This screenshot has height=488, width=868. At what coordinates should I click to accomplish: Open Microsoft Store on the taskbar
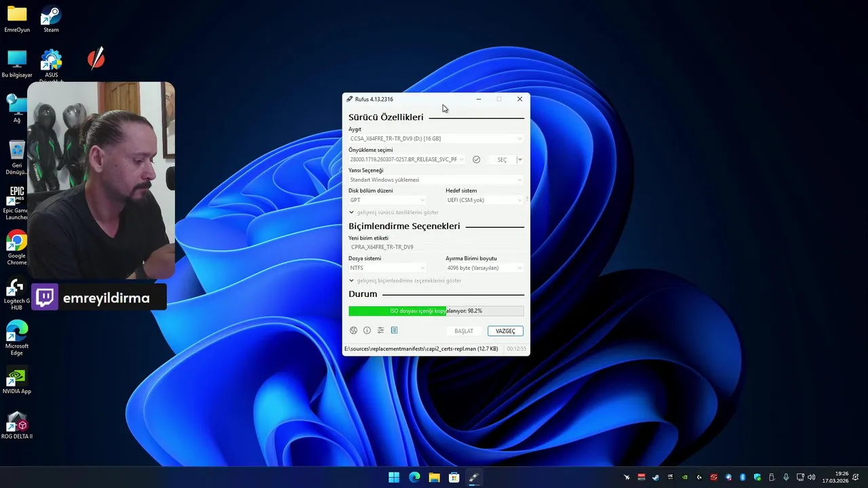click(454, 477)
